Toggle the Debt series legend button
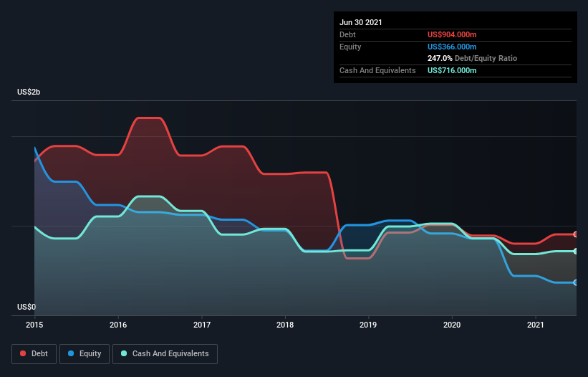The image size is (588, 377). 34,354
